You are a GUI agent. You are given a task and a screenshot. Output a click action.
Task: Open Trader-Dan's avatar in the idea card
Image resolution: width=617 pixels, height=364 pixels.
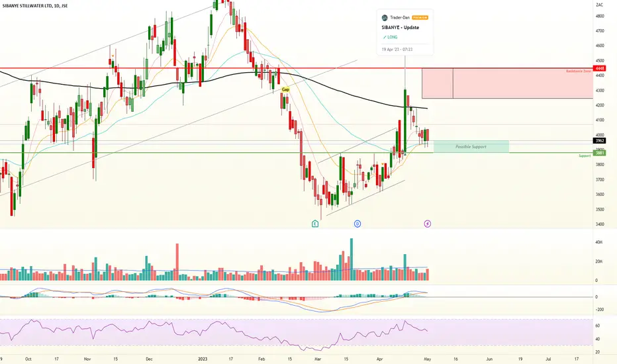385,18
